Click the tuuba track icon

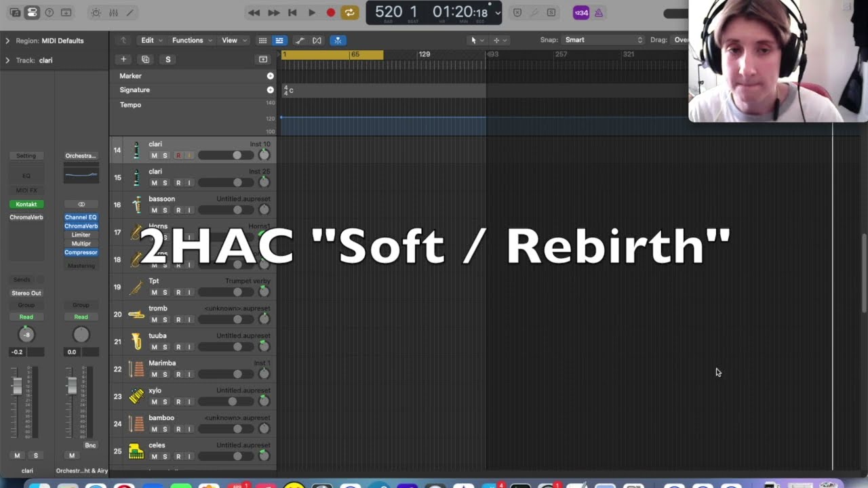[136, 342]
